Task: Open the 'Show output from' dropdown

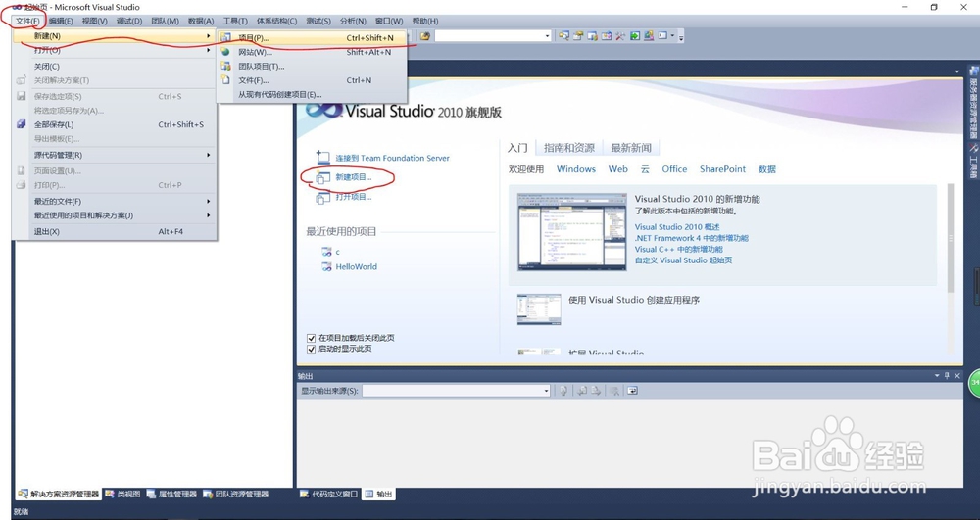Action: point(546,391)
